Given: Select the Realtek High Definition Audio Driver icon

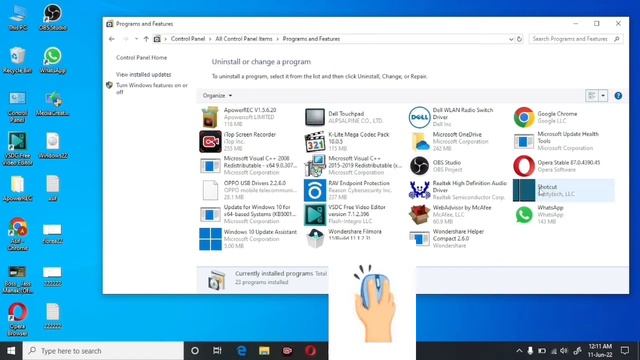Looking at the screenshot, I should pos(419,190).
